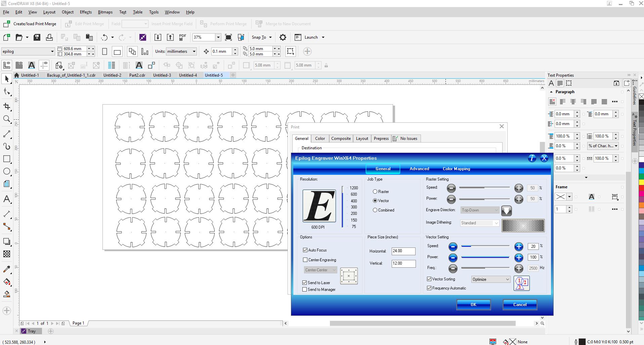644x345 pixels.
Task: Switch to the Advanced tab in Epilog dialog
Action: (x=419, y=169)
